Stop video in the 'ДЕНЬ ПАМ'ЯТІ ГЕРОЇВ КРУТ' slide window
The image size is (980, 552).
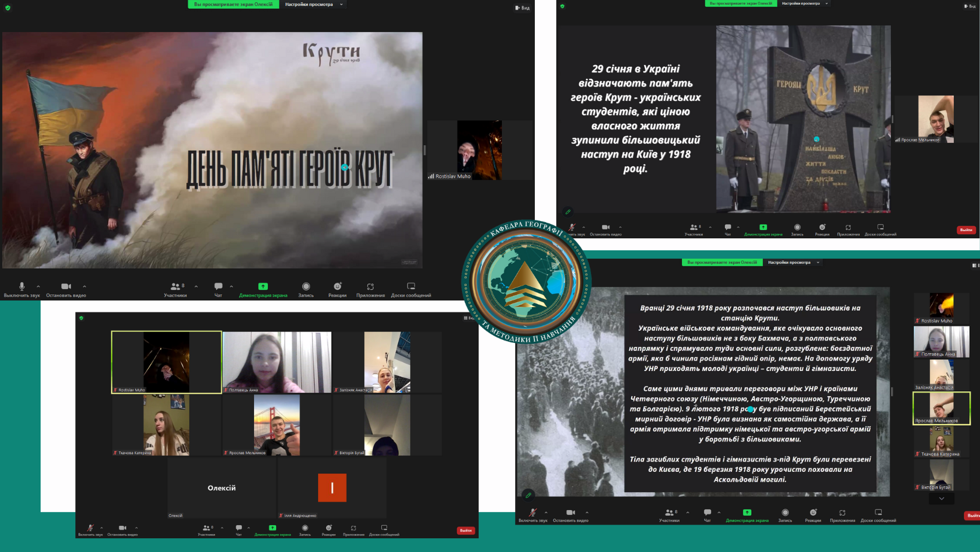(x=66, y=290)
